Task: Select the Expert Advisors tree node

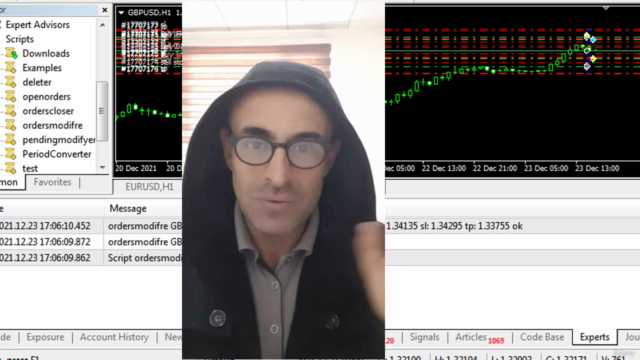Action: 38,25
